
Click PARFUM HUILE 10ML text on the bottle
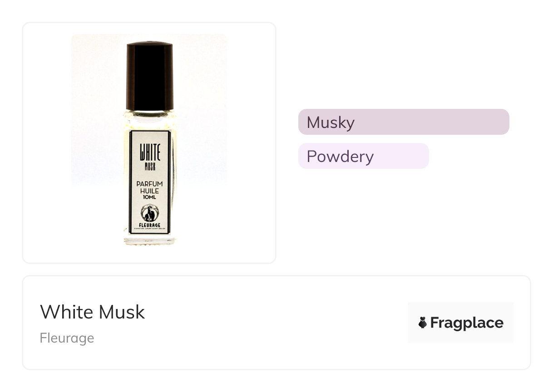pyautogui.click(x=149, y=190)
